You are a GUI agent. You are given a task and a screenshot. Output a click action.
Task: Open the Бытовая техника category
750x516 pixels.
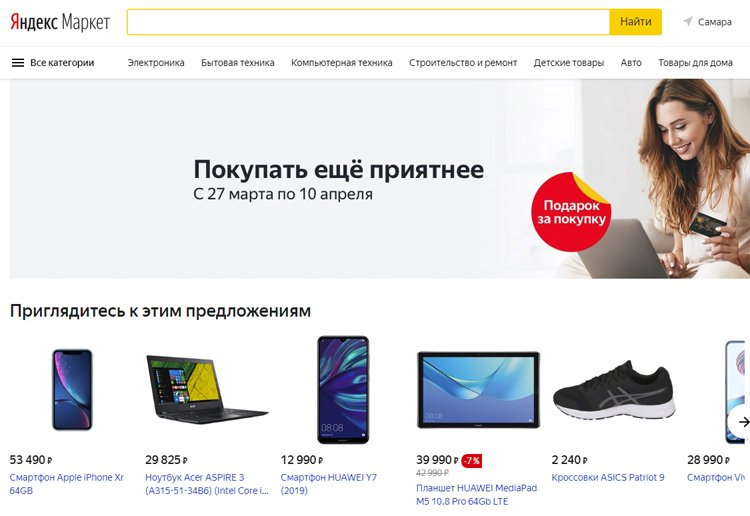click(x=238, y=63)
